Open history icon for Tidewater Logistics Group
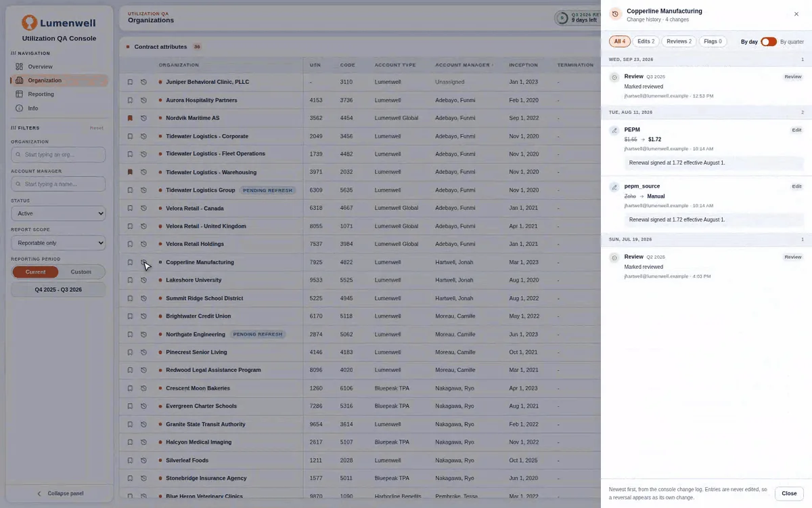This screenshot has height=508, width=812. tap(143, 190)
